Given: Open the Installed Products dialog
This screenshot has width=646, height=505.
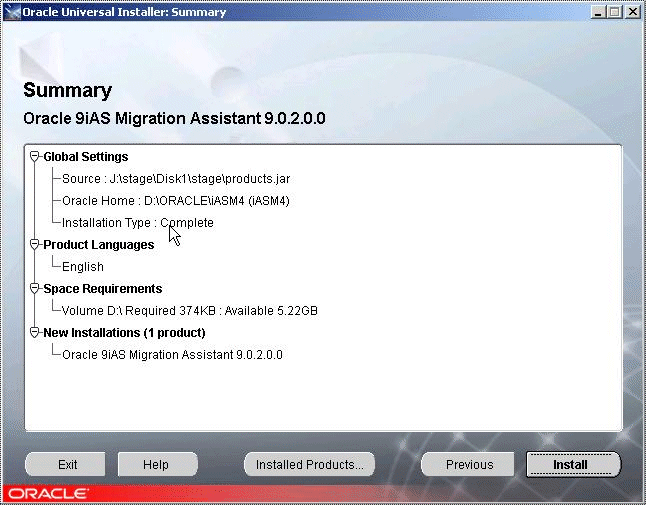Looking at the screenshot, I should [x=309, y=465].
